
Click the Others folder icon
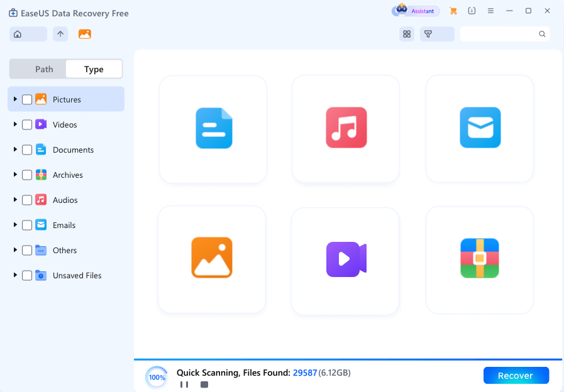click(41, 250)
